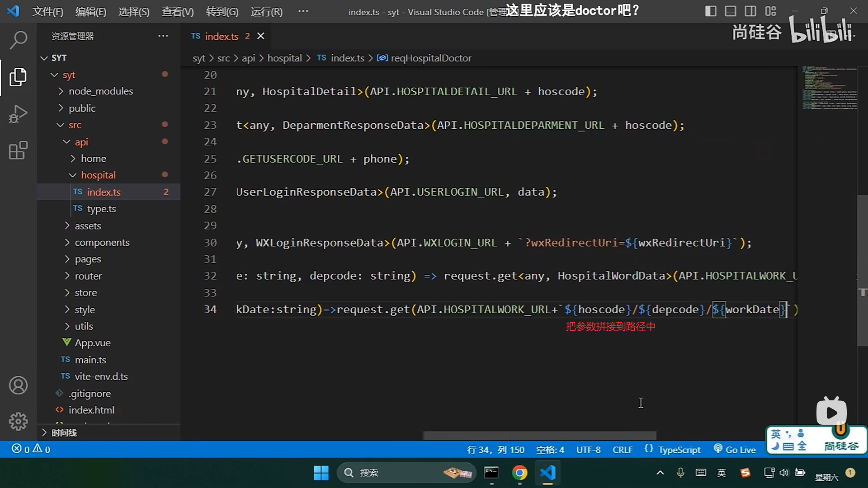The height and width of the screenshot is (488, 868).
Task: Open the Run and Debug view
Action: [x=18, y=114]
